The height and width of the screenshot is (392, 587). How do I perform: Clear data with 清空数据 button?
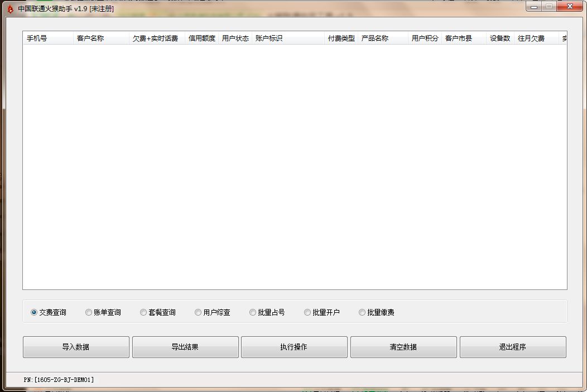click(x=403, y=347)
